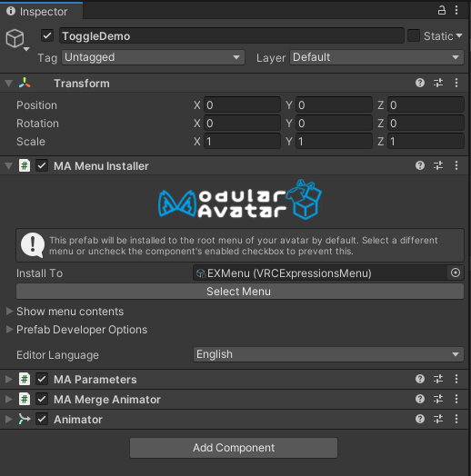
Task: Open Transform component help reference
Action: point(420,83)
